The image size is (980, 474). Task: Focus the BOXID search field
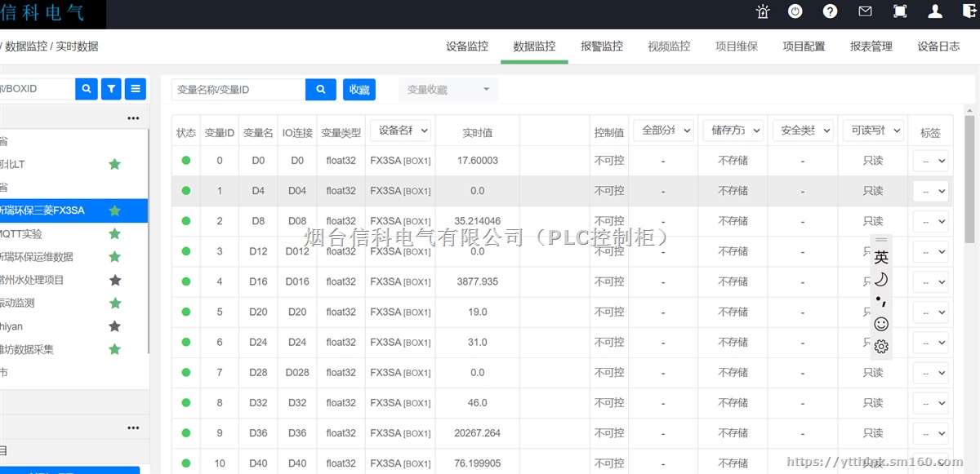pyautogui.click(x=38, y=89)
